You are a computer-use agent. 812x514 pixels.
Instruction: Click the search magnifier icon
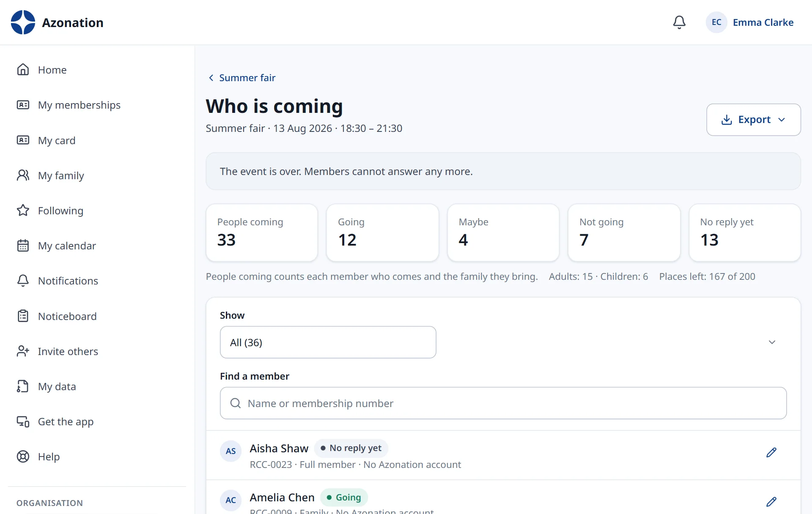[236, 403]
